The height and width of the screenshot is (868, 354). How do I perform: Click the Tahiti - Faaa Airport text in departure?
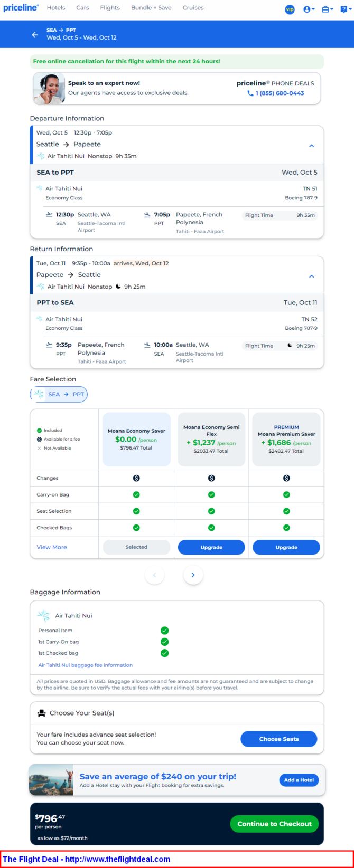pos(200,232)
